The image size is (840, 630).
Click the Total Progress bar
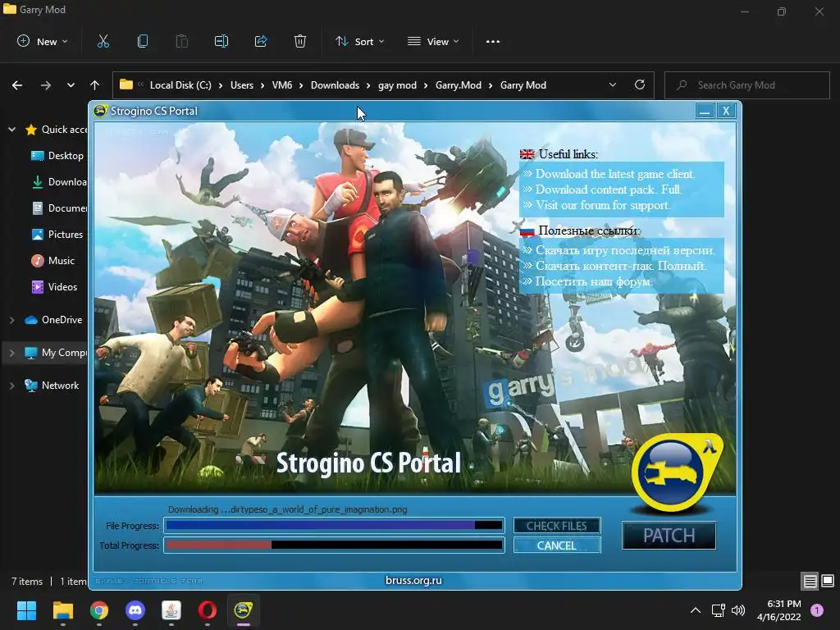point(335,546)
